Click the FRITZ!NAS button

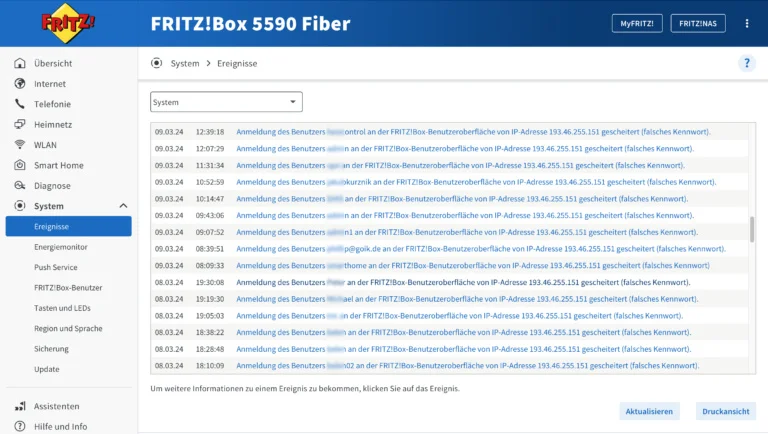(698, 24)
